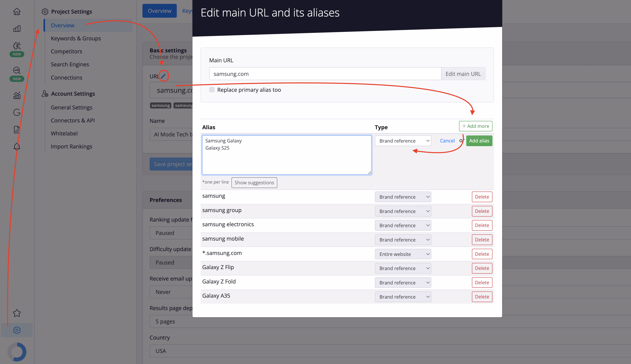Click the Account Settings user icon
Viewport: 631px width, 364px height.
click(x=45, y=94)
